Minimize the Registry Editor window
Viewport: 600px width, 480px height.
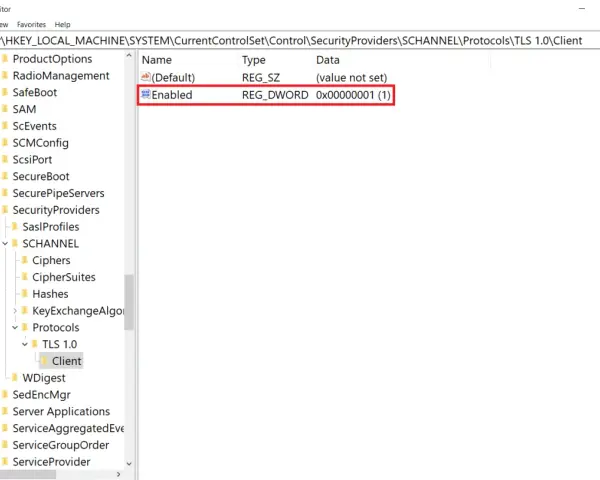[582, 8]
